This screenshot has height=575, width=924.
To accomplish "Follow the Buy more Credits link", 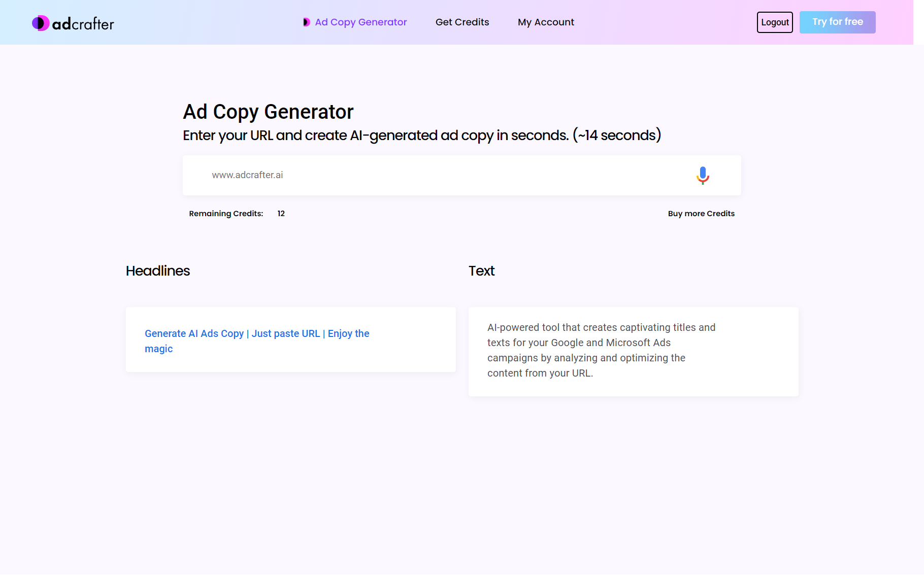I will point(701,213).
